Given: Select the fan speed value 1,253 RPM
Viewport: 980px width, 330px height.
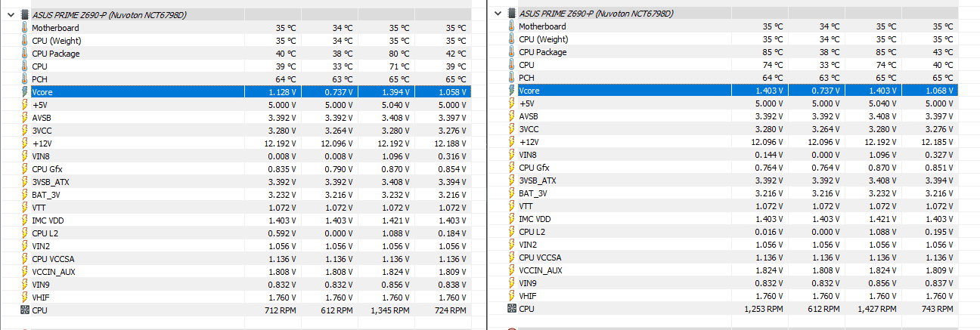Looking at the screenshot, I should [x=762, y=310].
